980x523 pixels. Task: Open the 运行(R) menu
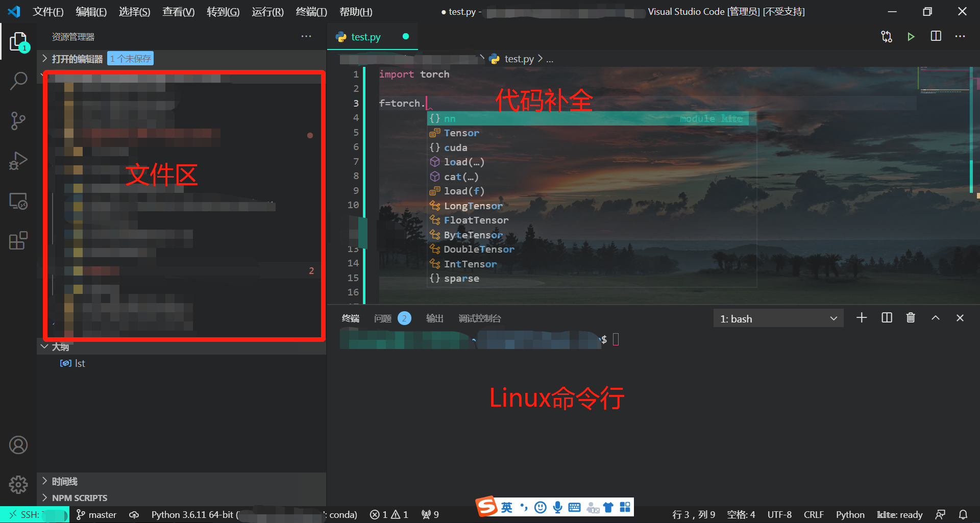click(267, 12)
